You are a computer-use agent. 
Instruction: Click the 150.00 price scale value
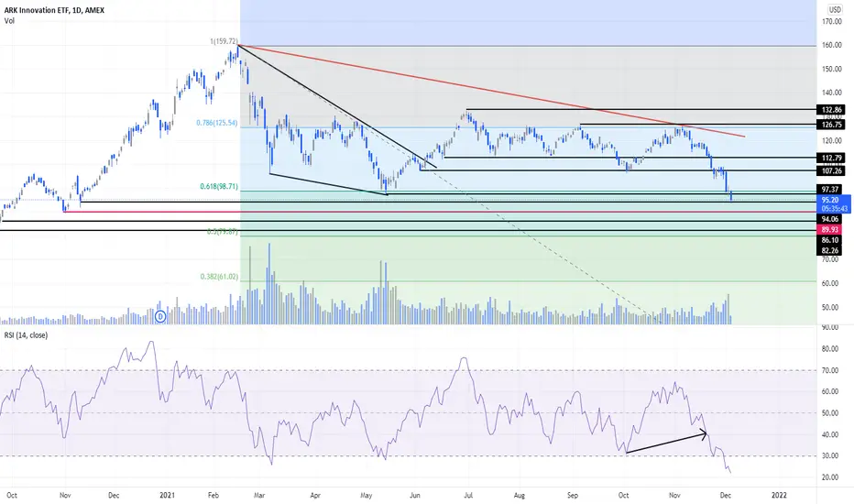(832, 70)
